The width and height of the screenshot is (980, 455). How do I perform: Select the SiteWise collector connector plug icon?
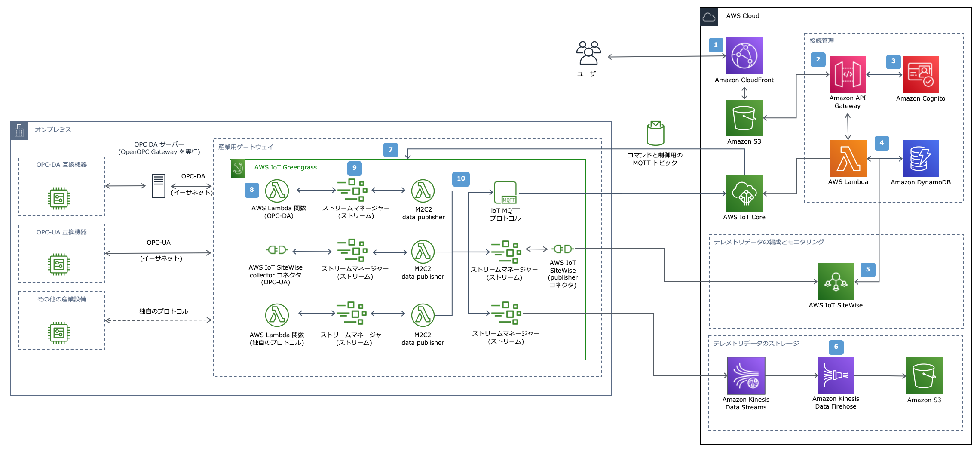click(x=277, y=250)
